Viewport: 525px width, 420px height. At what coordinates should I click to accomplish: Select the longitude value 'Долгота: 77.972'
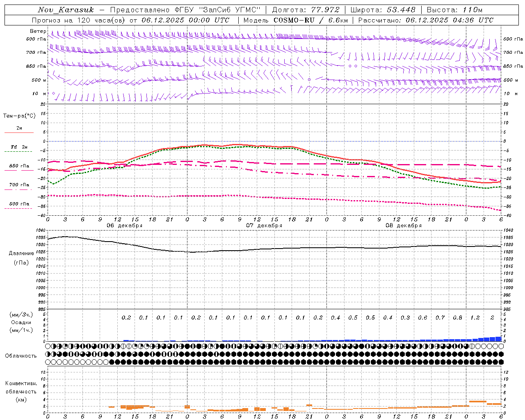[x=306, y=10]
